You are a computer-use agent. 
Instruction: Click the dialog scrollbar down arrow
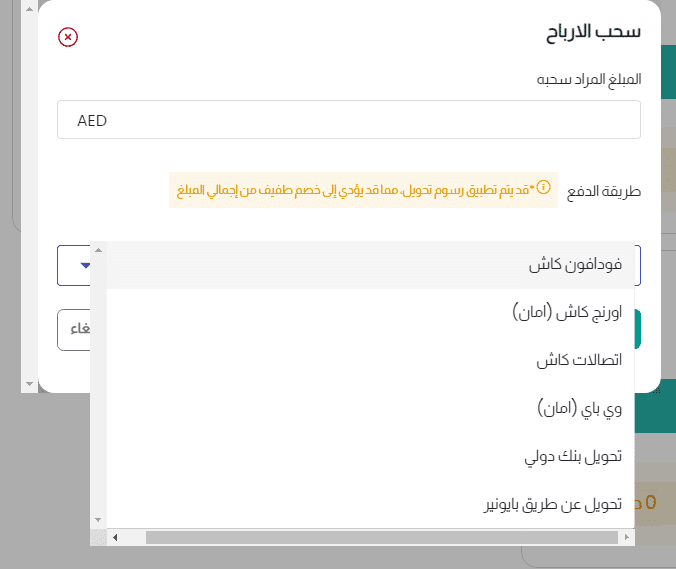point(28,384)
